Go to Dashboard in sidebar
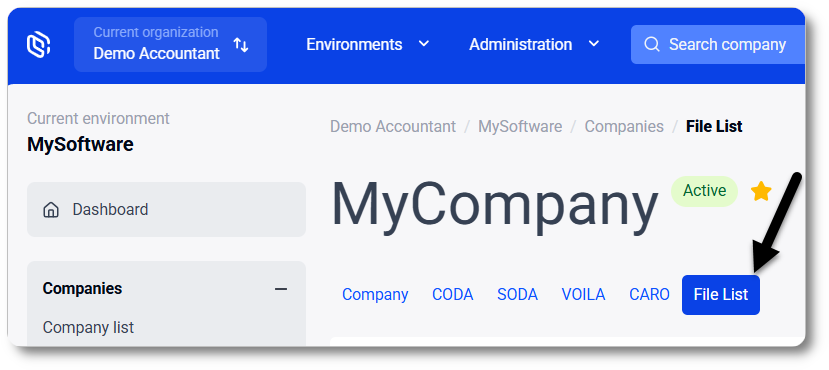Viewport: 829px width, 370px height. pyautogui.click(x=167, y=210)
